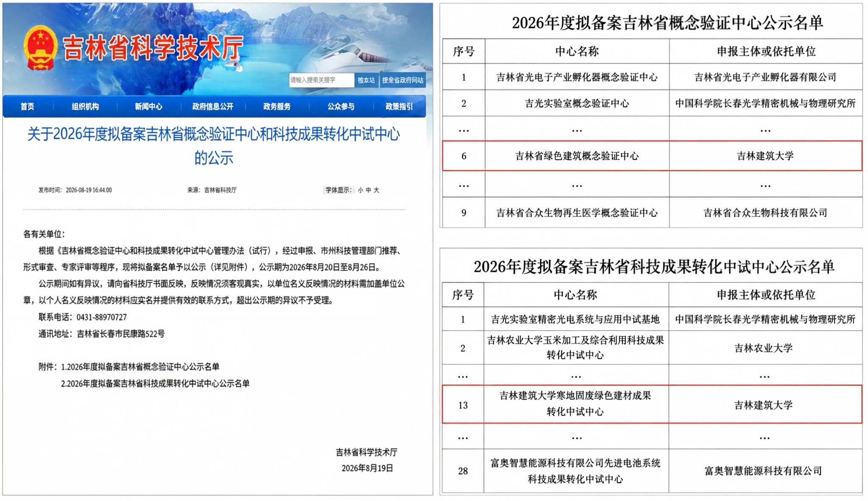Click the 吉林省科学技术厅 site title

click(153, 48)
